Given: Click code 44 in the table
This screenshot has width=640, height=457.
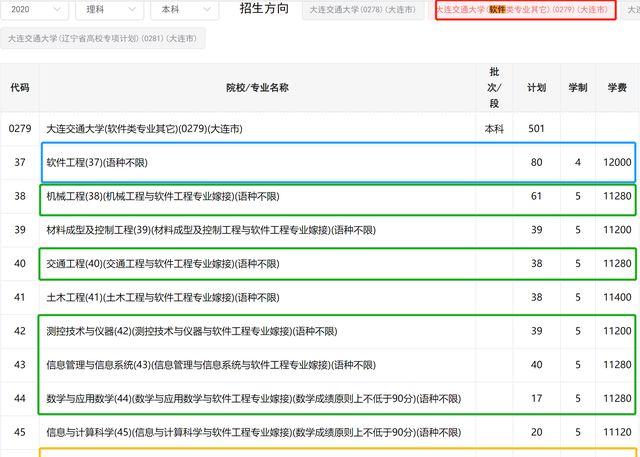Looking at the screenshot, I should (20, 399).
